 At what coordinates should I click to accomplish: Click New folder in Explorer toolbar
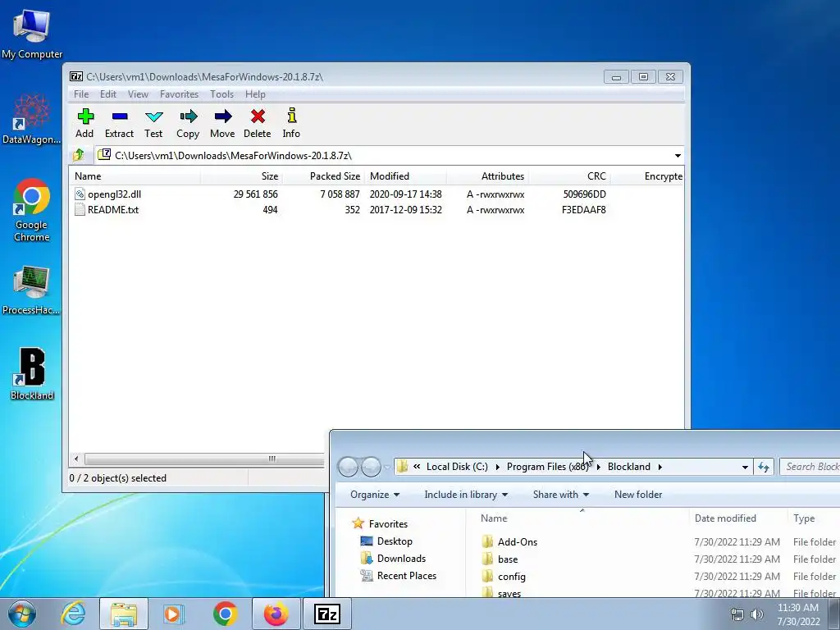638,495
